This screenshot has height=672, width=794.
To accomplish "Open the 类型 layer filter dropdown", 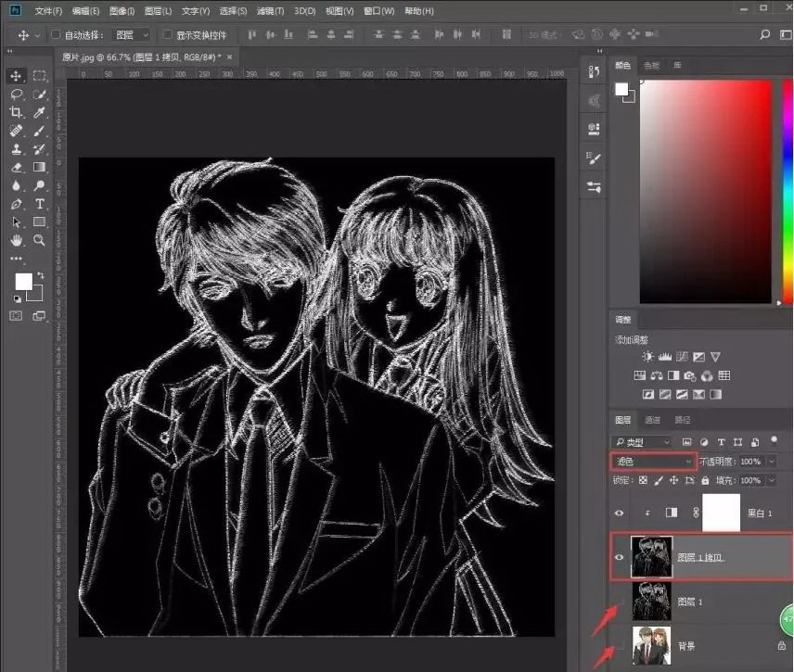I will [x=642, y=442].
